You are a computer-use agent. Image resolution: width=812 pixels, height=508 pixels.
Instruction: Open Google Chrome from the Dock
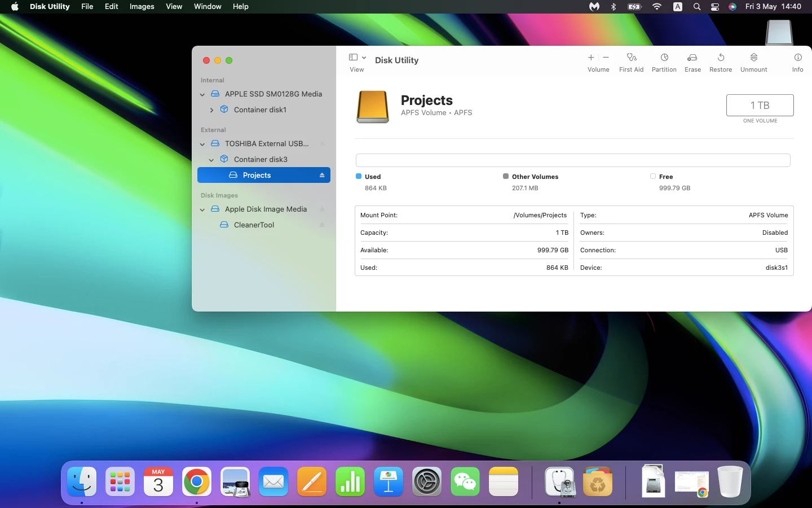[x=197, y=482]
